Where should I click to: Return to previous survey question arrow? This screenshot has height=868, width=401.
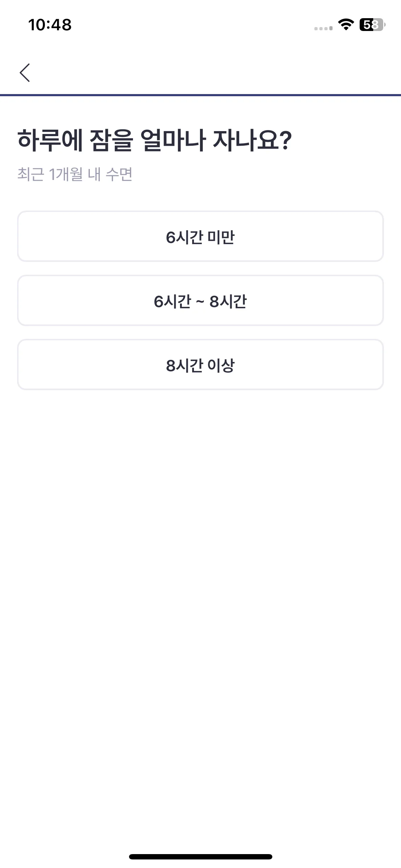pos(25,73)
